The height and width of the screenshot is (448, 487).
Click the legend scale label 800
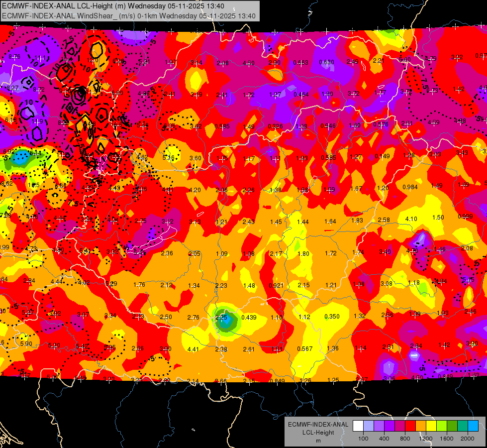tap(405, 439)
